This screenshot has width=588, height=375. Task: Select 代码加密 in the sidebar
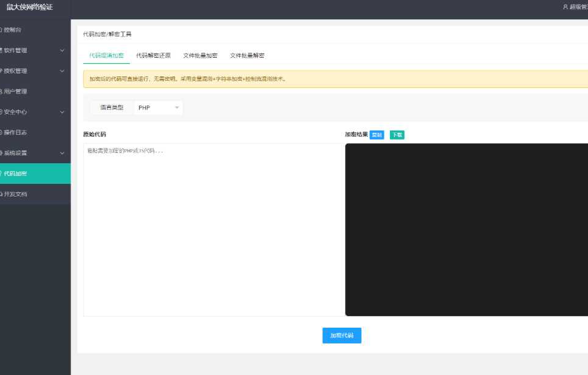[x=35, y=174]
